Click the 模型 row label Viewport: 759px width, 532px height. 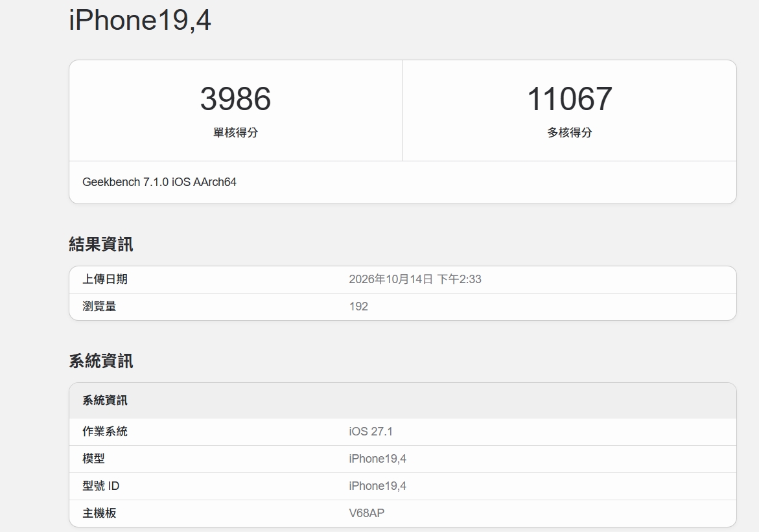tap(93, 458)
